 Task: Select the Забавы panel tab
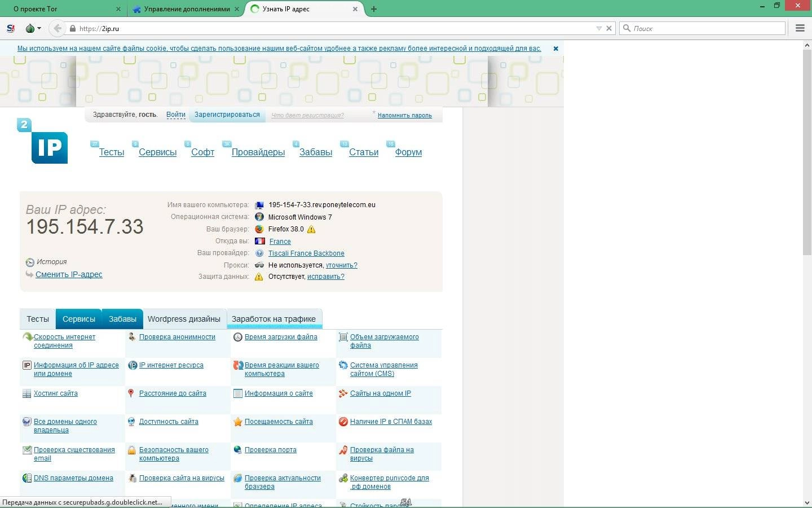[122, 319]
